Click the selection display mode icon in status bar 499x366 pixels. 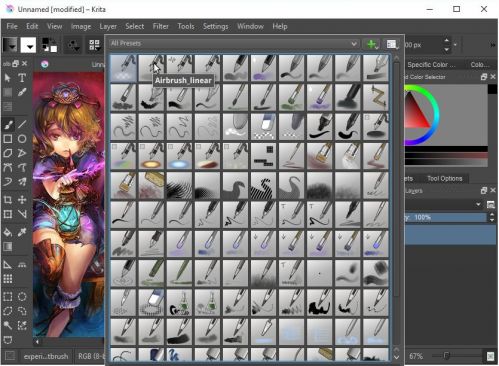click(10, 356)
